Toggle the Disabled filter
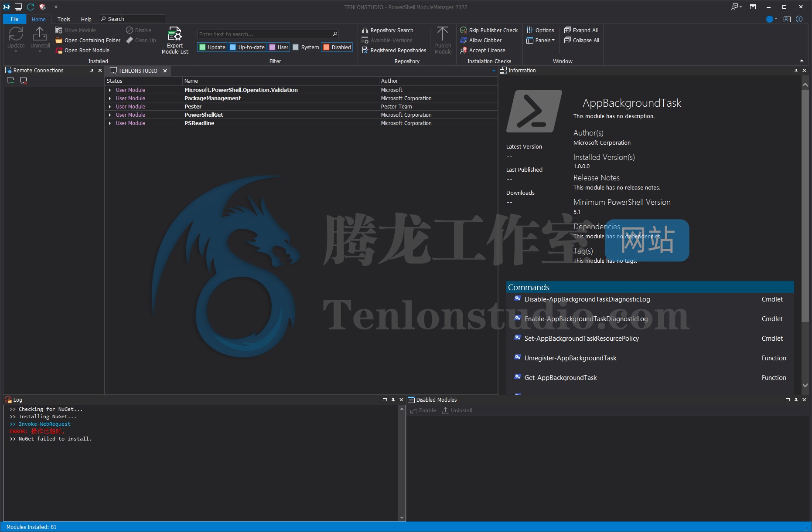 tap(337, 47)
